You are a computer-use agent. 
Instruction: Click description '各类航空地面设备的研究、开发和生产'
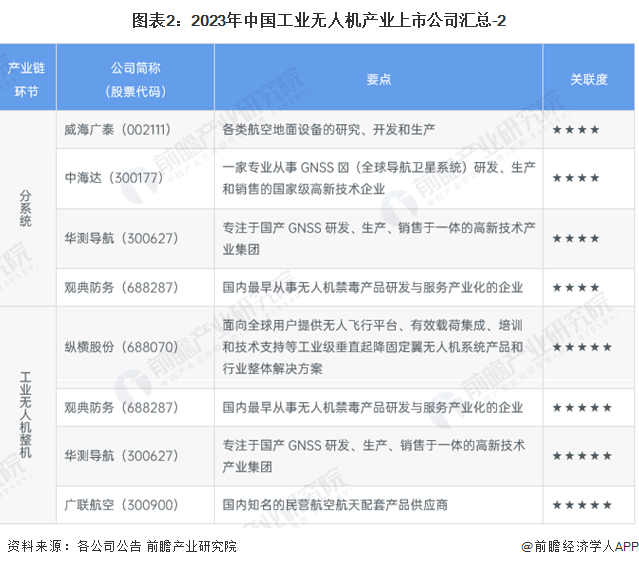[x=328, y=130]
